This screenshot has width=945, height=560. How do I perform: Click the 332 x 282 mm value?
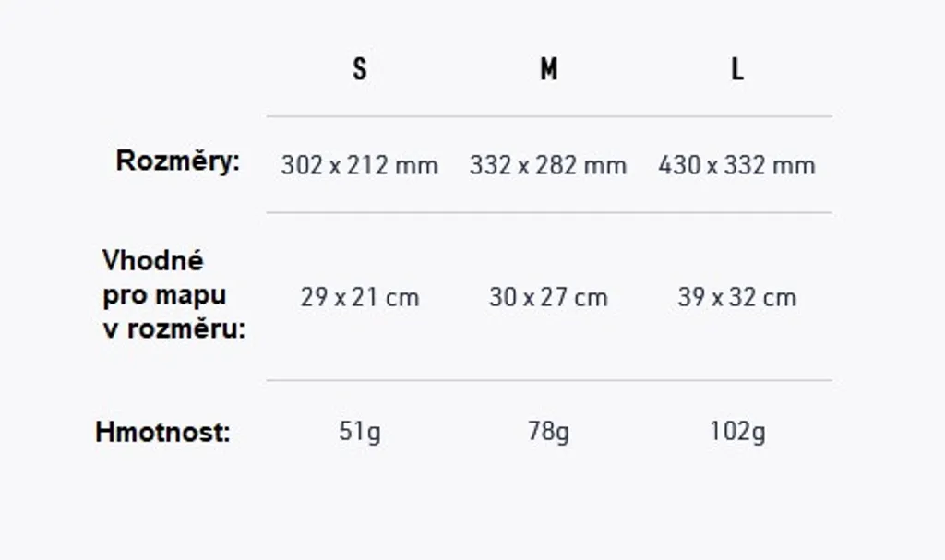click(x=548, y=165)
